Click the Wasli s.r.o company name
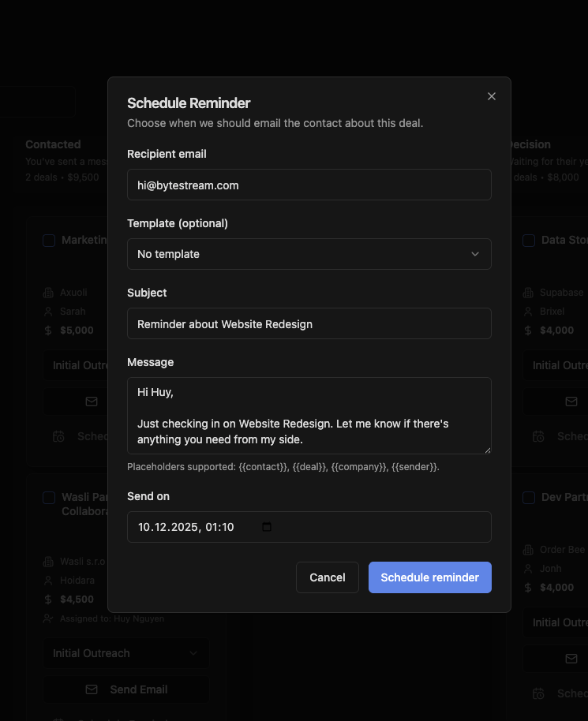 (82, 562)
